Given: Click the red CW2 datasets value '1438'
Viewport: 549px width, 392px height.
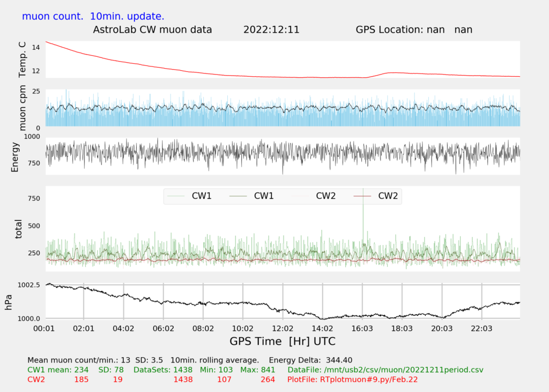Looking at the screenshot, I should pyautogui.click(x=183, y=380).
